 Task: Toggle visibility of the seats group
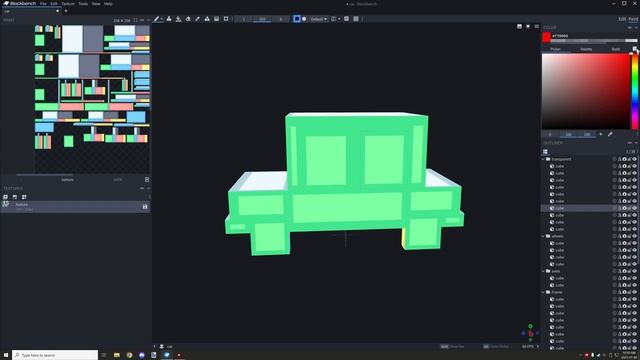click(634, 271)
